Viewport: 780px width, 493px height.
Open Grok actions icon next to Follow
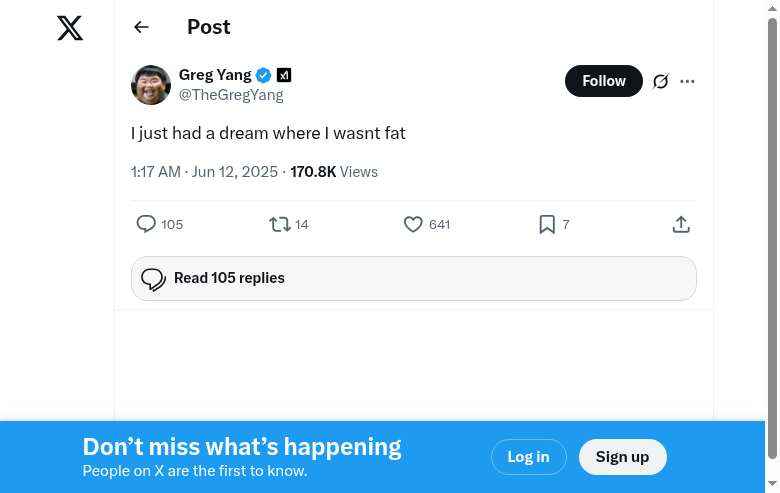coord(660,81)
